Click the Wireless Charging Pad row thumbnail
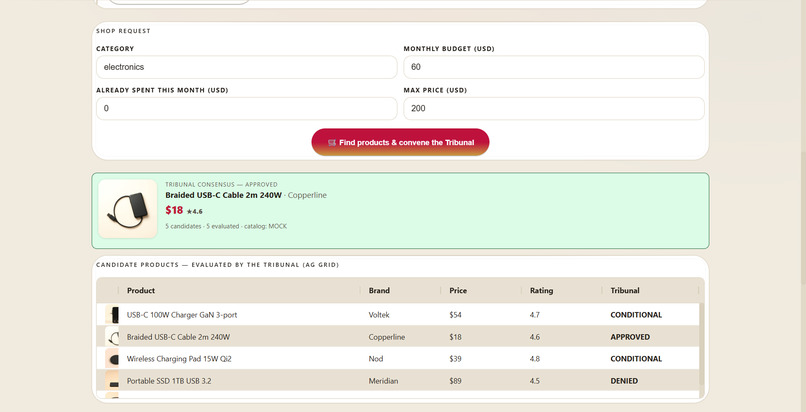This screenshot has width=806, height=412. click(113, 359)
